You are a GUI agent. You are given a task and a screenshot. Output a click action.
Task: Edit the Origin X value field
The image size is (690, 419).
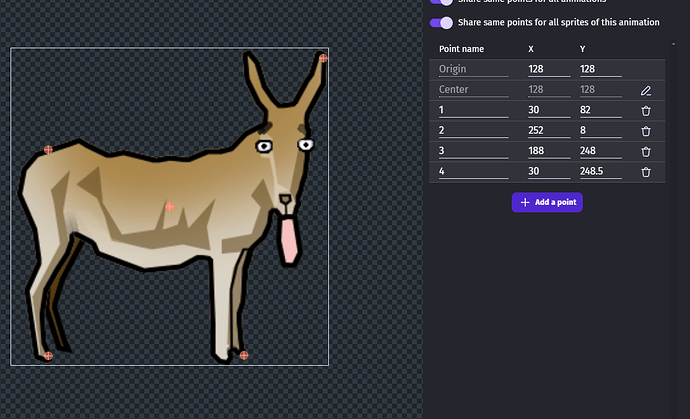coord(549,70)
